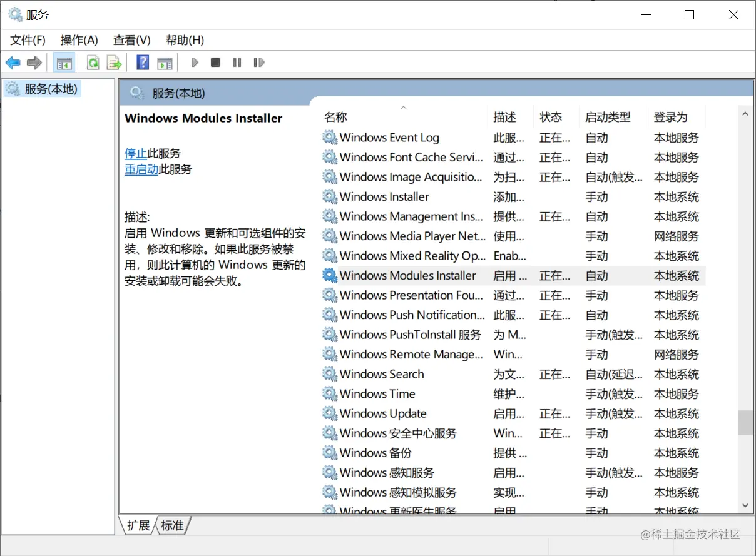The image size is (756, 556).
Task: Open Help via the question mark icon
Action: [x=143, y=63]
